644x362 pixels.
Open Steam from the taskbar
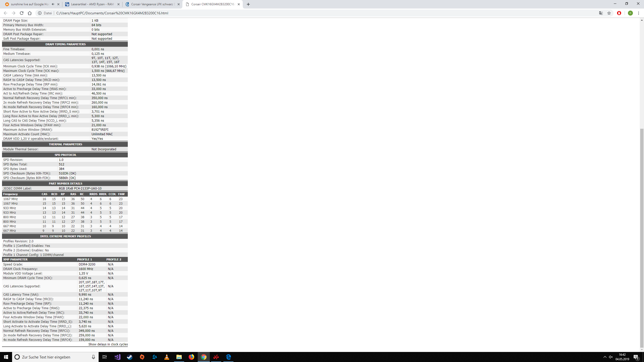pyautogui.click(x=130, y=357)
